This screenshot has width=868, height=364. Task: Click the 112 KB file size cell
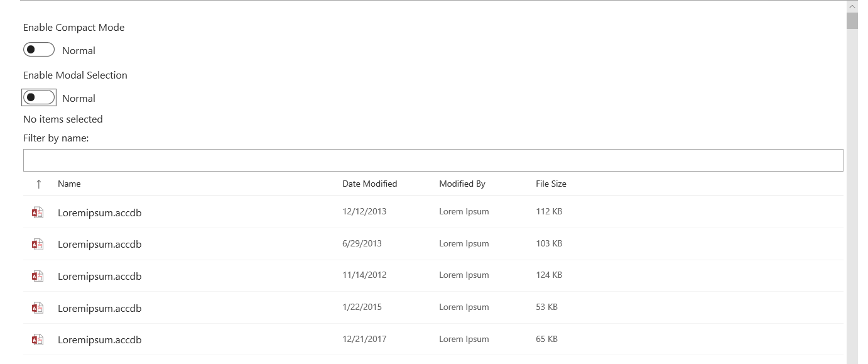point(549,211)
